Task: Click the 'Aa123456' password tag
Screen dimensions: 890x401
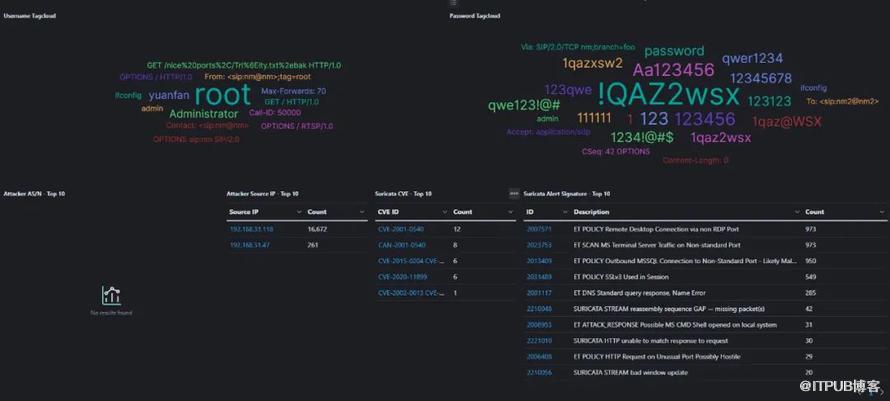Action: pos(673,69)
